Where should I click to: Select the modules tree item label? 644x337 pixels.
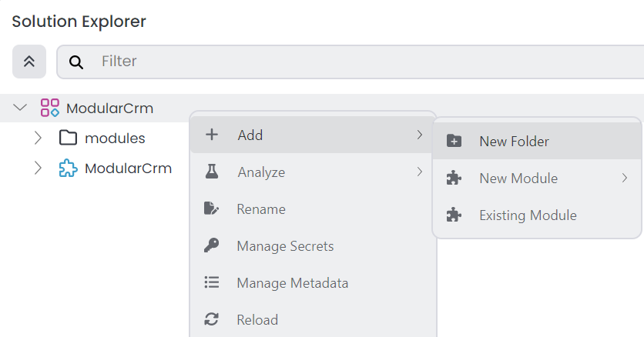click(x=115, y=138)
